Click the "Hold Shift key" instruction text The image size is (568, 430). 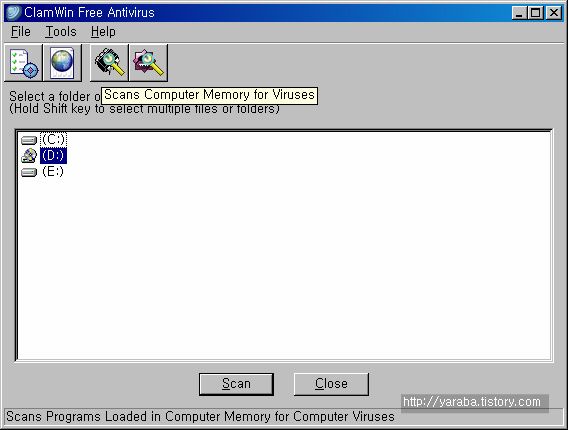tap(144, 109)
